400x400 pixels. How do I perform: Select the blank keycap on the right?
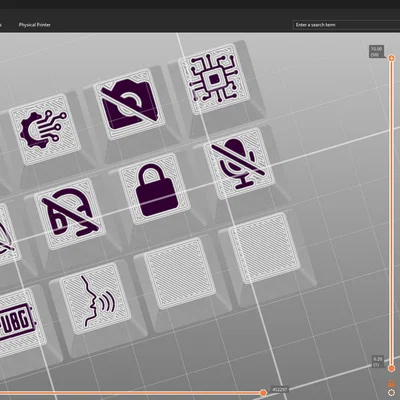coord(264,248)
